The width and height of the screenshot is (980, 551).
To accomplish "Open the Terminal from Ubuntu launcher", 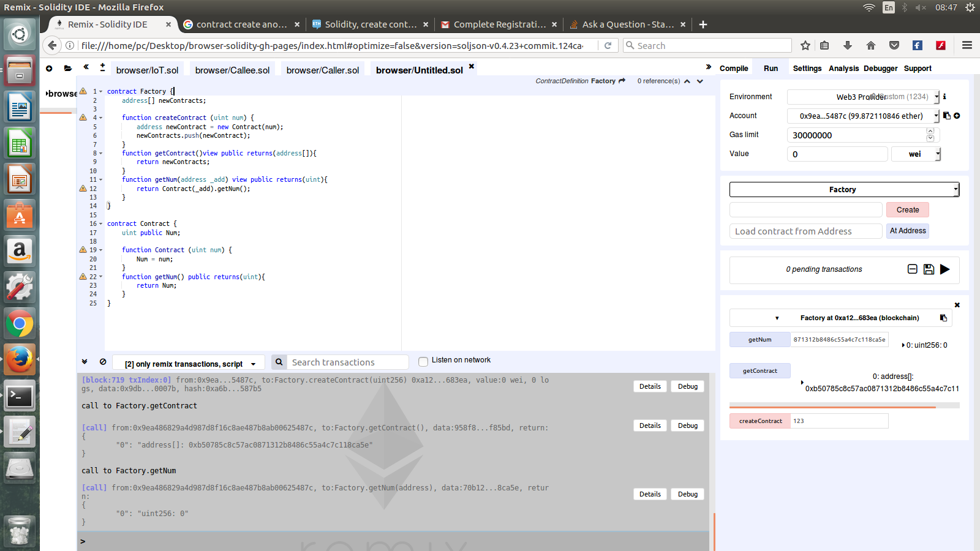I will pyautogui.click(x=20, y=397).
